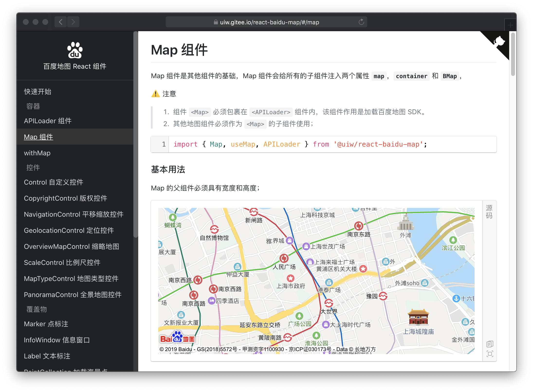This screenshot has height=392, width=533.
Task: Open Control 自定义控件 page
Action: [x=75, y=182]
